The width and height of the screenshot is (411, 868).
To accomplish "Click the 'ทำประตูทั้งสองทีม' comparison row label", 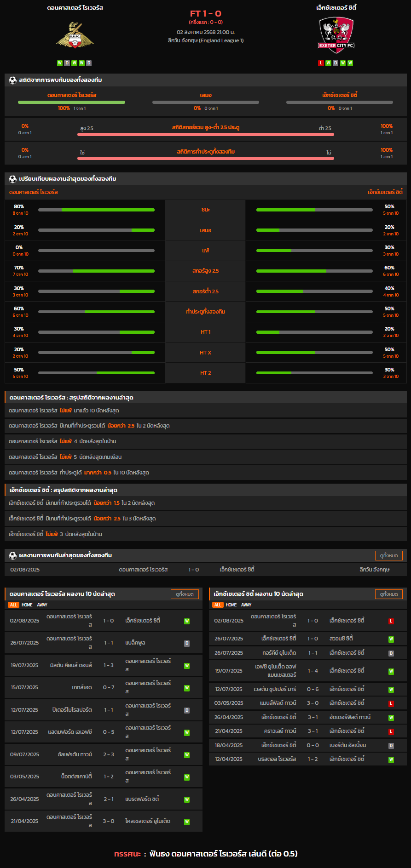I will [206, 312].
